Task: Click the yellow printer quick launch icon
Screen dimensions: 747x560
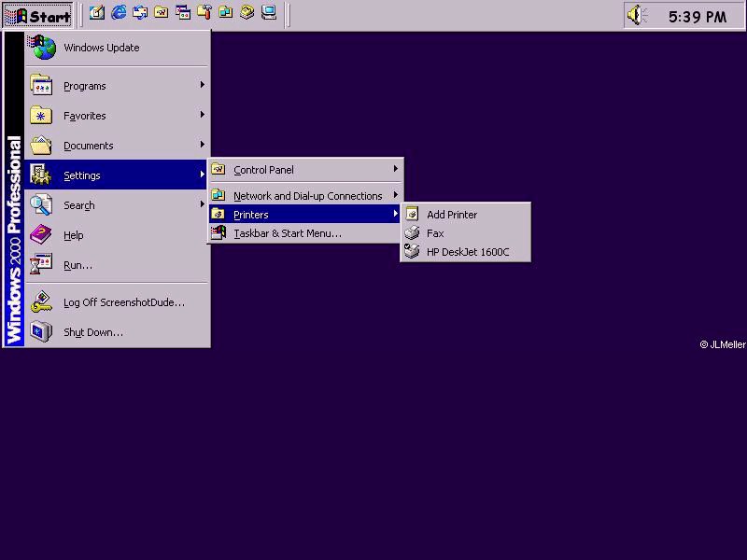Action: coord(247,13)
